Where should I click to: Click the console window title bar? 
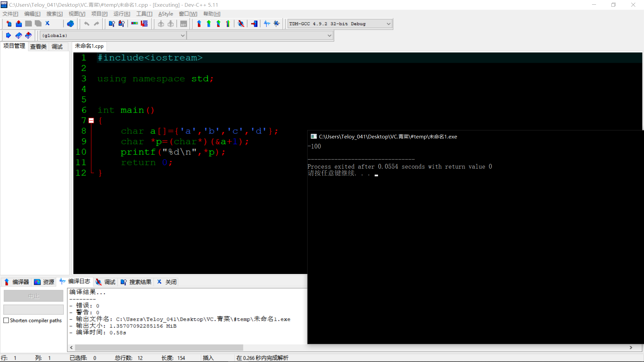pos(475,136)
